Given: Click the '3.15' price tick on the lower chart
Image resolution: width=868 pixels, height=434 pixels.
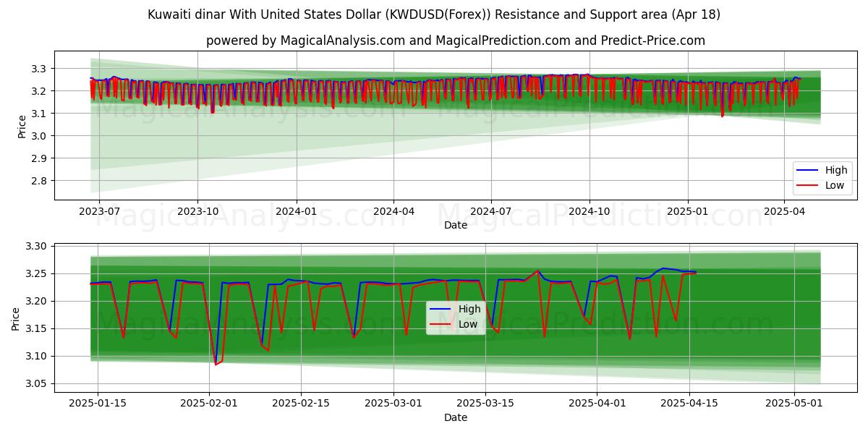Looking at the screenshot, I should [36, 329].
